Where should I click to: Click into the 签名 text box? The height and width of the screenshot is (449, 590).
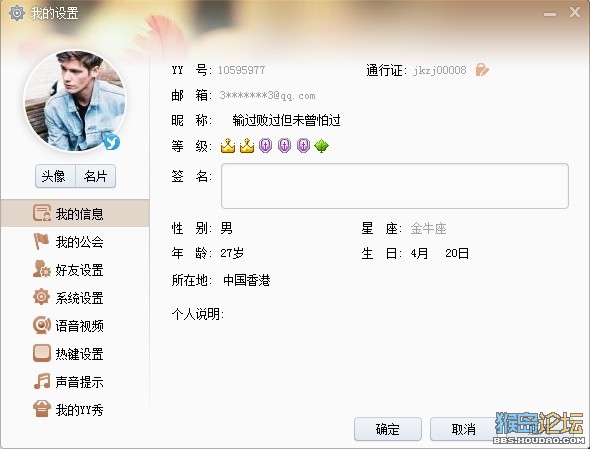395,186
